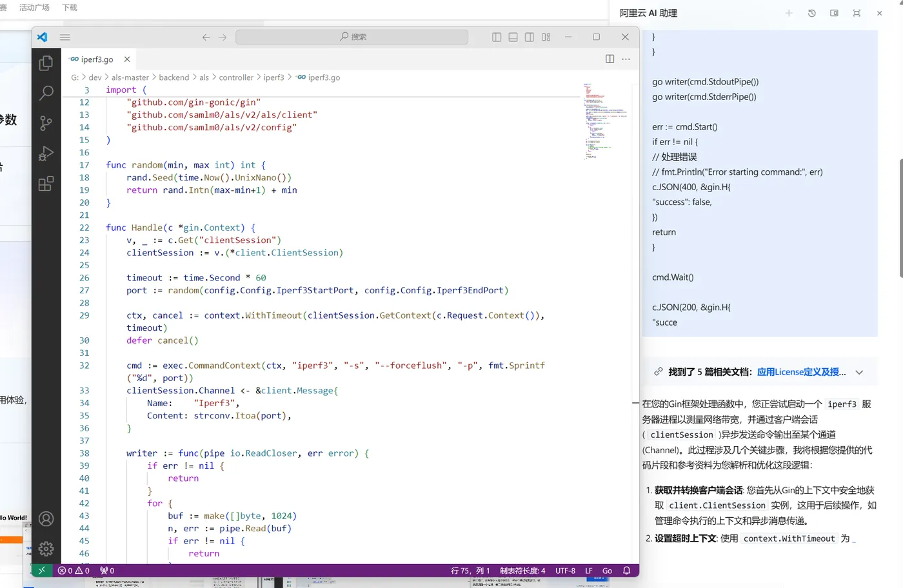The image size is (903, 588).
Task: Change the tab size '制表符长度: 4'
Action: tap(522, 571)
